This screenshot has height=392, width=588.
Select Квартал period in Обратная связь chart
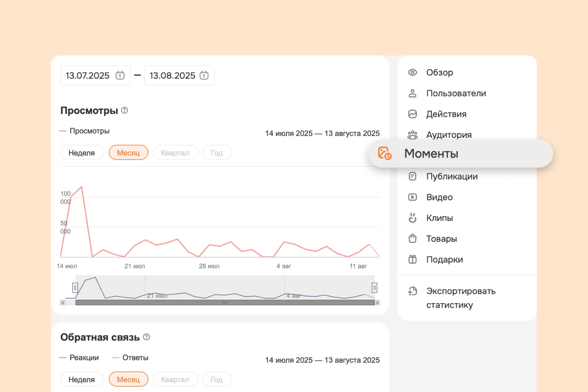pos(175,379)
